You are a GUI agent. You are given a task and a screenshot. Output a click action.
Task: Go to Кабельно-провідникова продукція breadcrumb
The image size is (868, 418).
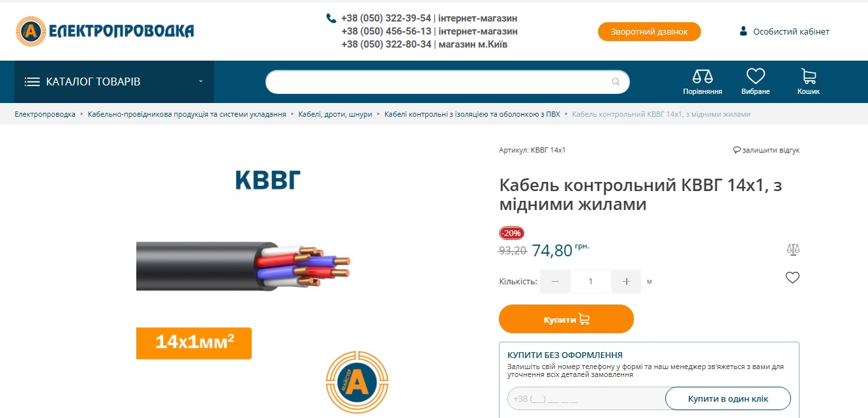pyautogui.click(x=187, y=114)
